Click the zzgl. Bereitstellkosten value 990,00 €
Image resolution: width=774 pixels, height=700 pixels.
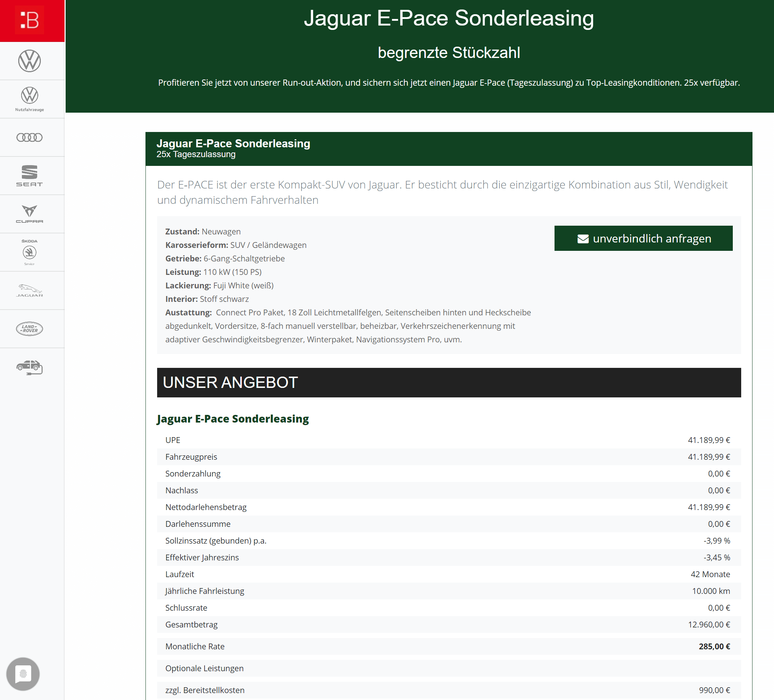pyautogui.click(x=714, y=691)
